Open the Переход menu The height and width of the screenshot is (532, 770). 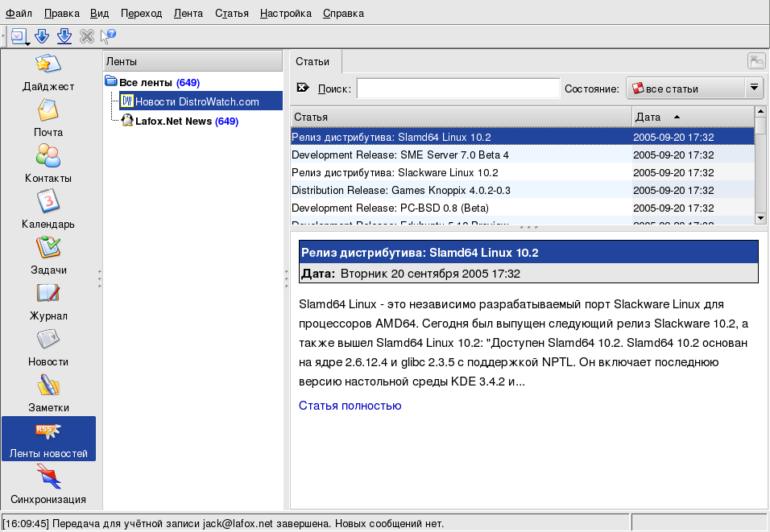coord(142,13)
